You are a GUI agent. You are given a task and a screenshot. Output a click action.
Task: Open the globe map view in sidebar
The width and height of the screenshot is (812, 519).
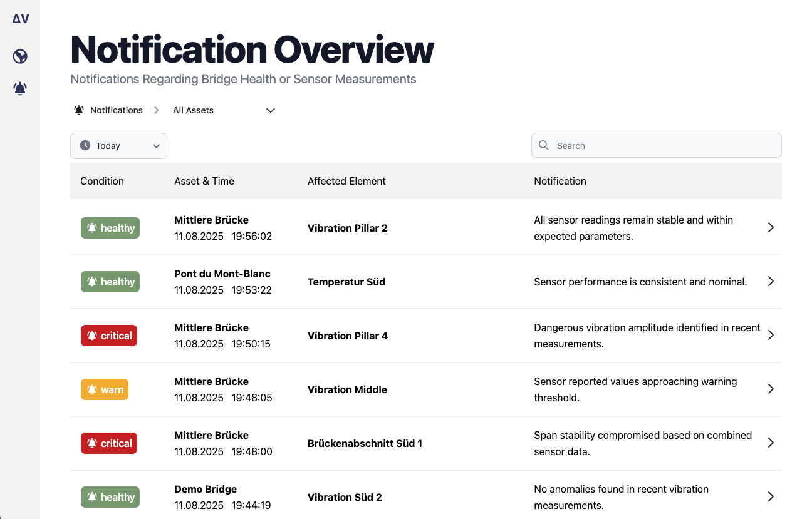tap(20, 57)
